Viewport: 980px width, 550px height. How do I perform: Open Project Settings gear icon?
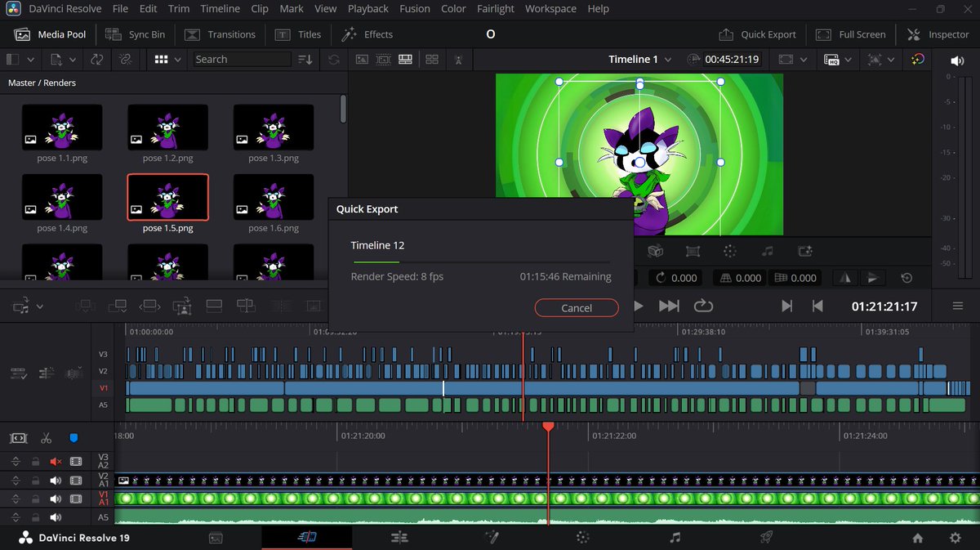pyautogui.click(x=955, y=538)
